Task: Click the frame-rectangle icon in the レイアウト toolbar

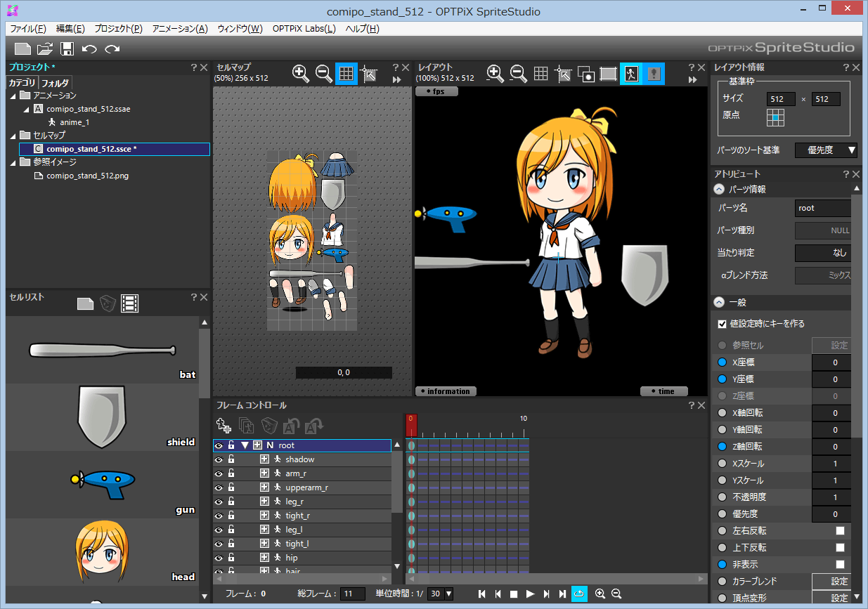Action: 609,74
